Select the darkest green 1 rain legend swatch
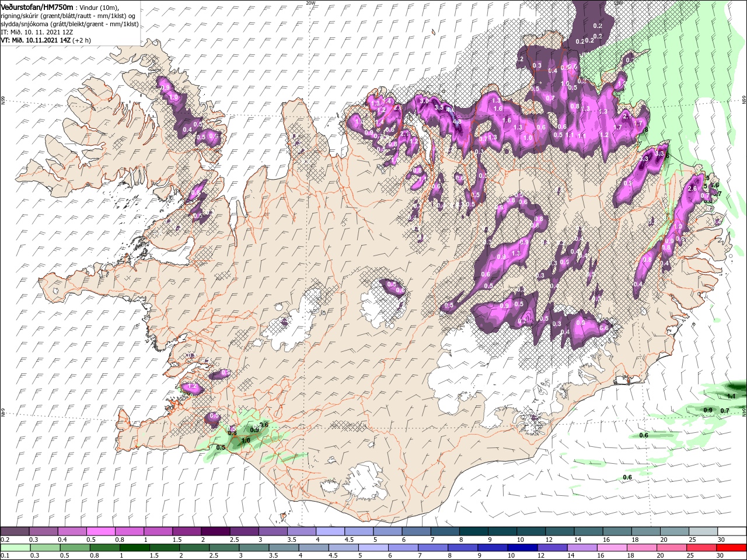The width and height of the screenshot is (747, 560). click(x=134, y=548)
